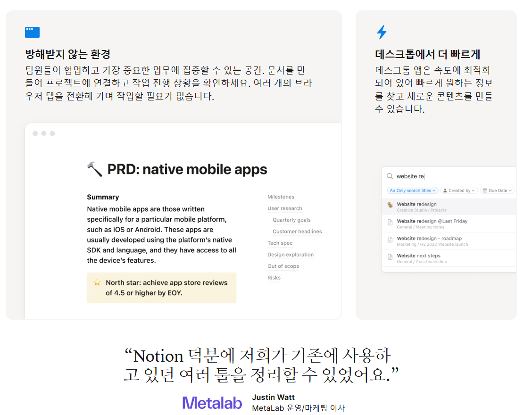The width and height of the screenshot is (532, 415).
Task: Jump to Milestones section
Action: pyautogui.click(x=281, y=197)
